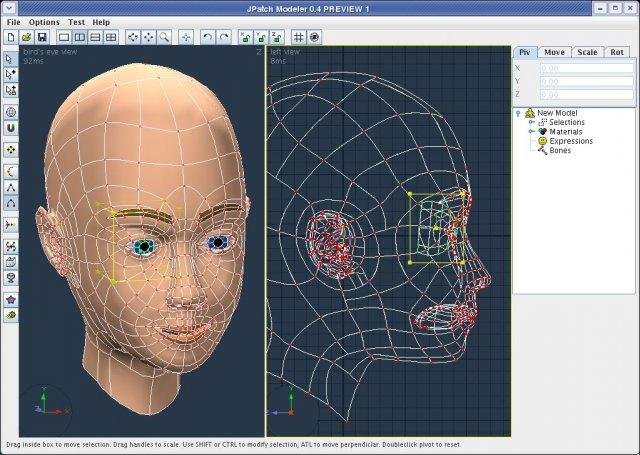Select Bones in the model tree
640x455 pixels.
click(x=560, y=150)
